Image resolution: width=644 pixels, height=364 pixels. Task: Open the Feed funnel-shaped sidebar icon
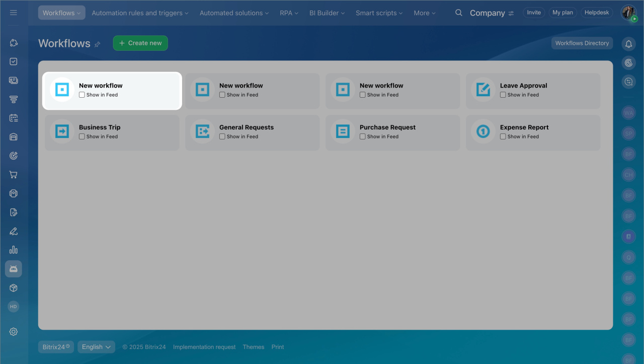point(14,99)
